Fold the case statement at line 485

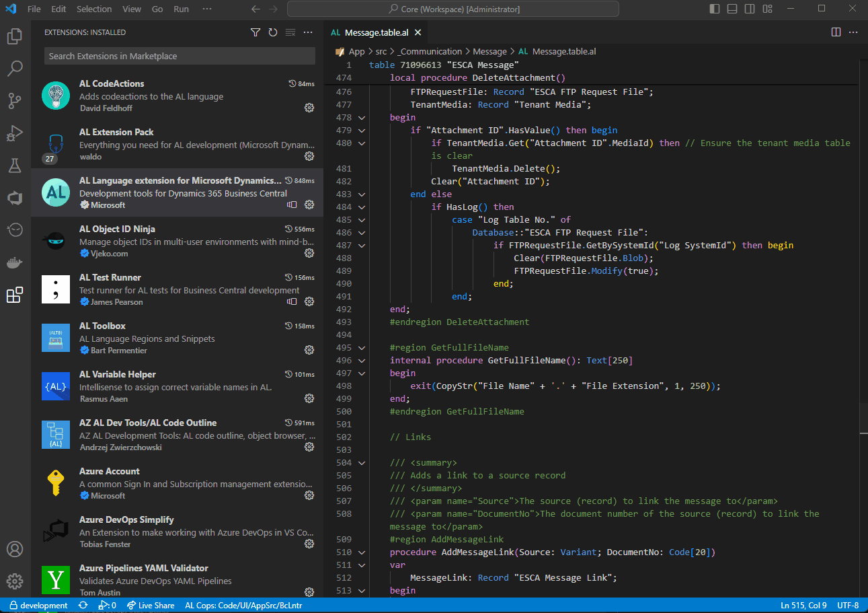tap(362, 220)
